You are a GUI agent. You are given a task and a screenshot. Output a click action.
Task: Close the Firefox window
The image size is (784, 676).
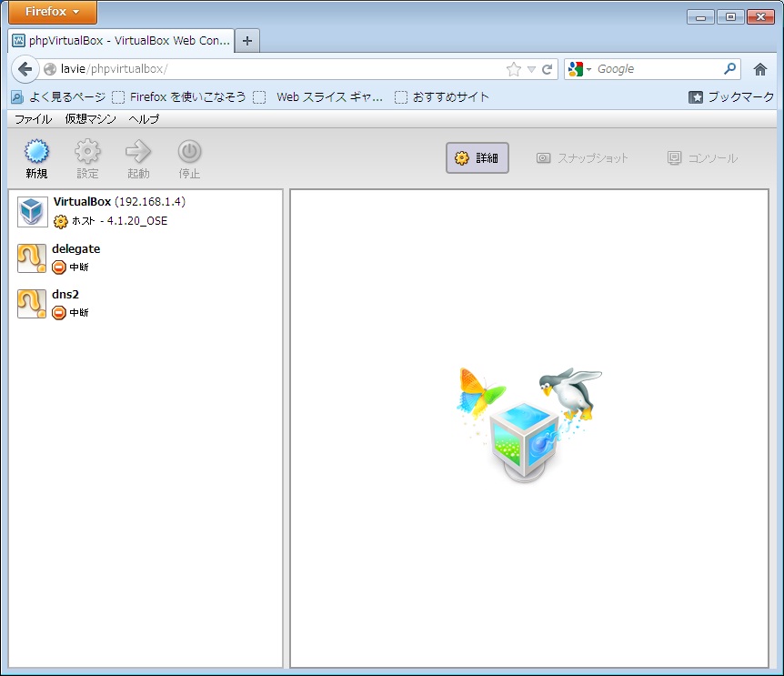click(760, 17)
